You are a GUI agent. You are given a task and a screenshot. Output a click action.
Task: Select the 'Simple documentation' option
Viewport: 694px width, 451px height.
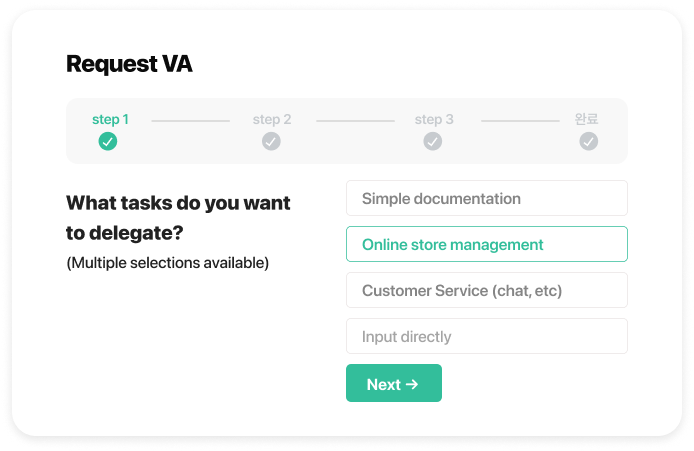tap(486, 198)
